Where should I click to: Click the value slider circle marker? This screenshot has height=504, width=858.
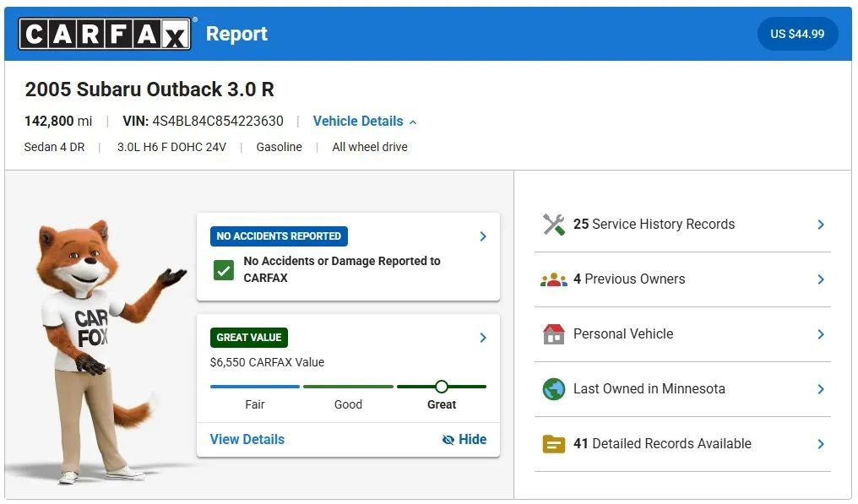pyautogui.click(x=441, y=387)
